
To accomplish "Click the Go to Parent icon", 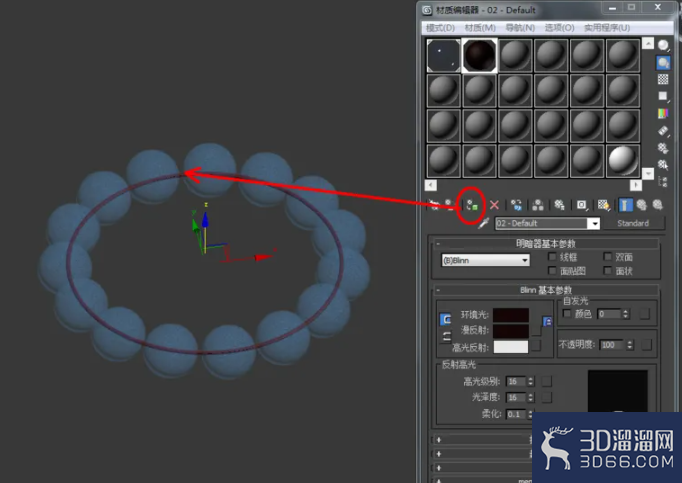I will 642,205.
